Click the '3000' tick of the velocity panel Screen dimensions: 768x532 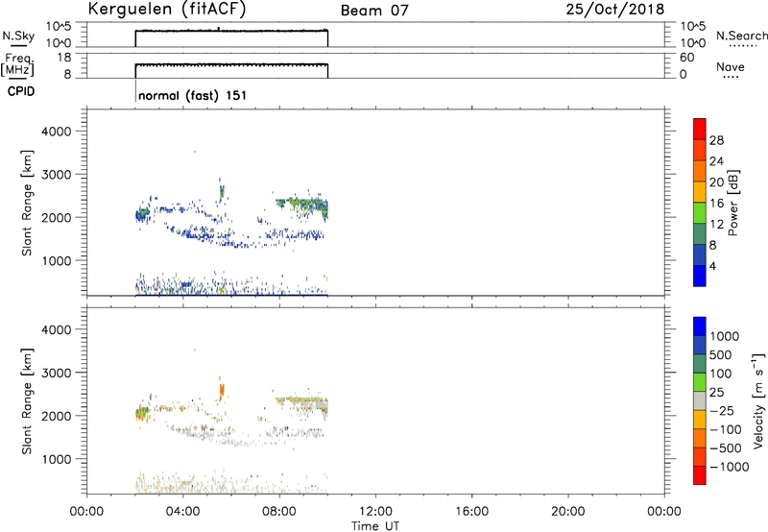[56, 373]
